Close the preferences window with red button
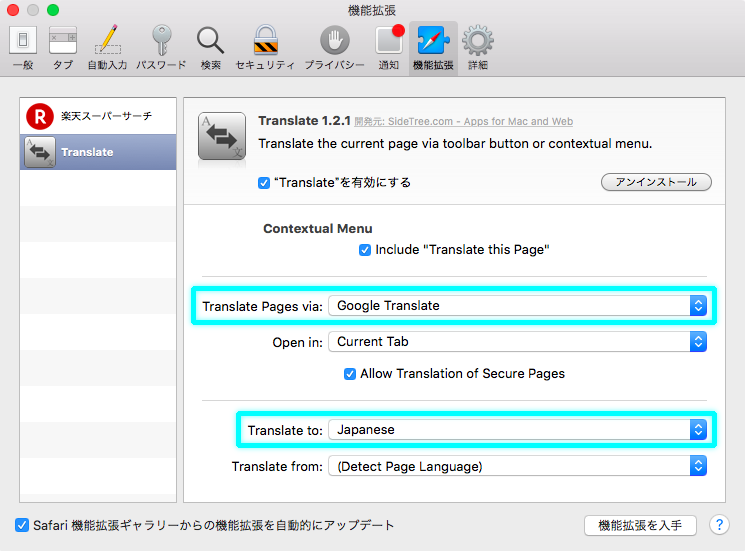Viewport: 745px width, 551px height. coord(13,10)
